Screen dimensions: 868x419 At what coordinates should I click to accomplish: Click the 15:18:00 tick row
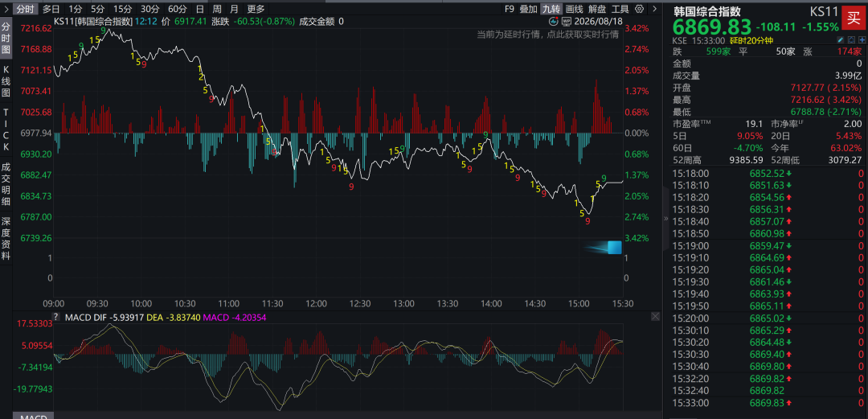[x=768, y=173]
